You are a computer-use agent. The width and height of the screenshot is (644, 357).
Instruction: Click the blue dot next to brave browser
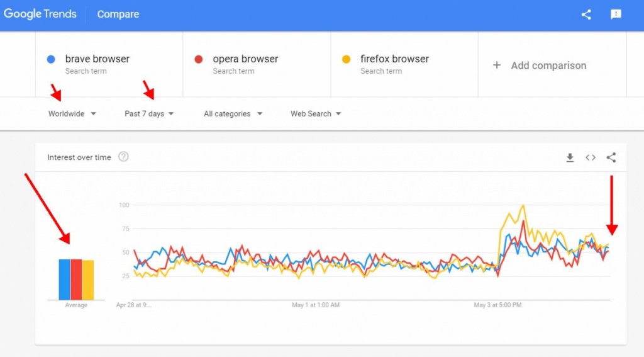coord(51,59)
